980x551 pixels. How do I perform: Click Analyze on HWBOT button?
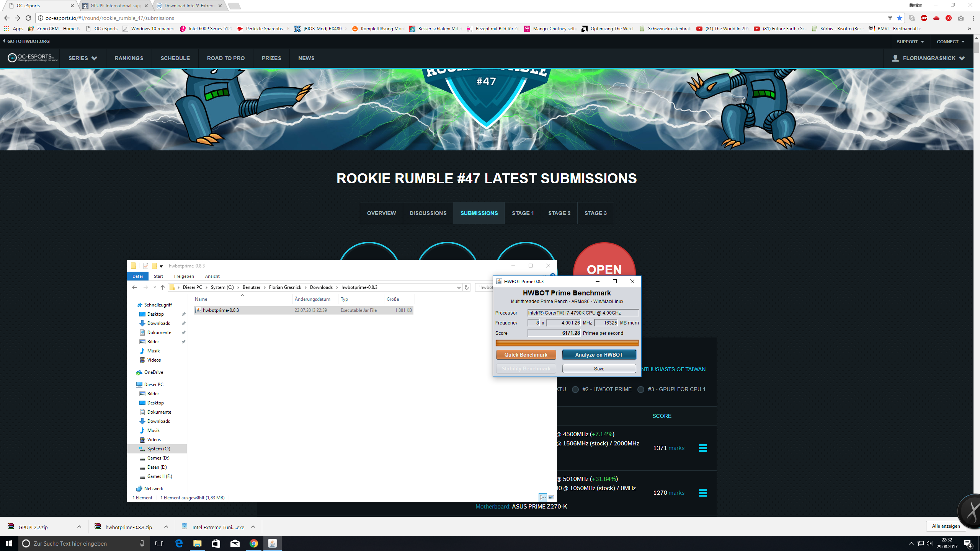(x=599, y=355)
